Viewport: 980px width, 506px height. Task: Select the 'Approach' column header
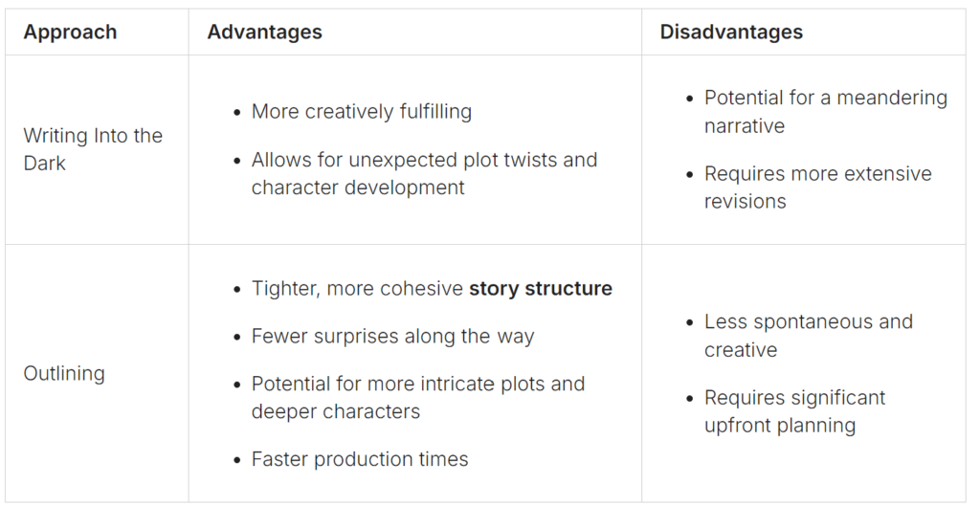point(70,32)
